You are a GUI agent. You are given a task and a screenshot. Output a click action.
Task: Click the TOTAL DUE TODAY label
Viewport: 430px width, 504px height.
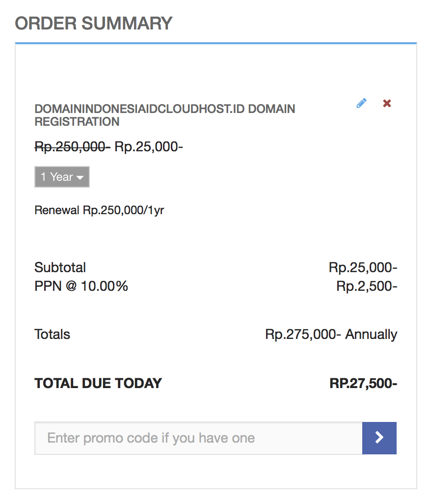tap(98, 384)
